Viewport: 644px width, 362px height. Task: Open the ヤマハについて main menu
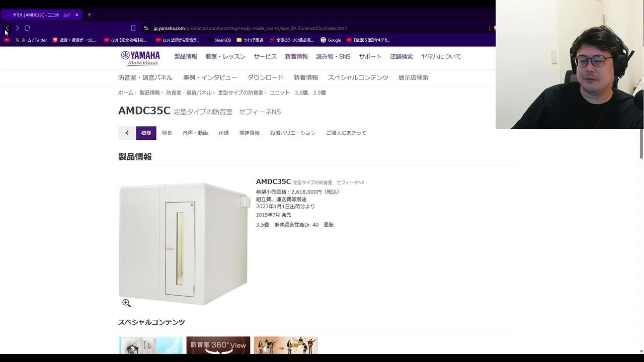[x=441, y=57]
